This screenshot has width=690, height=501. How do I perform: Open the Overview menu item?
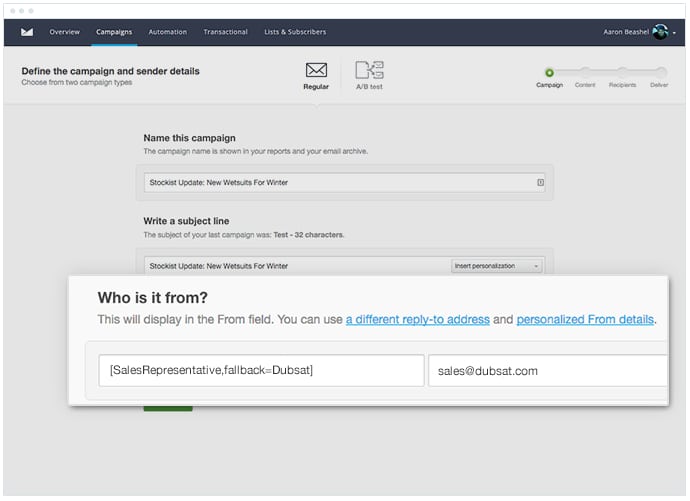coord(64,32)
